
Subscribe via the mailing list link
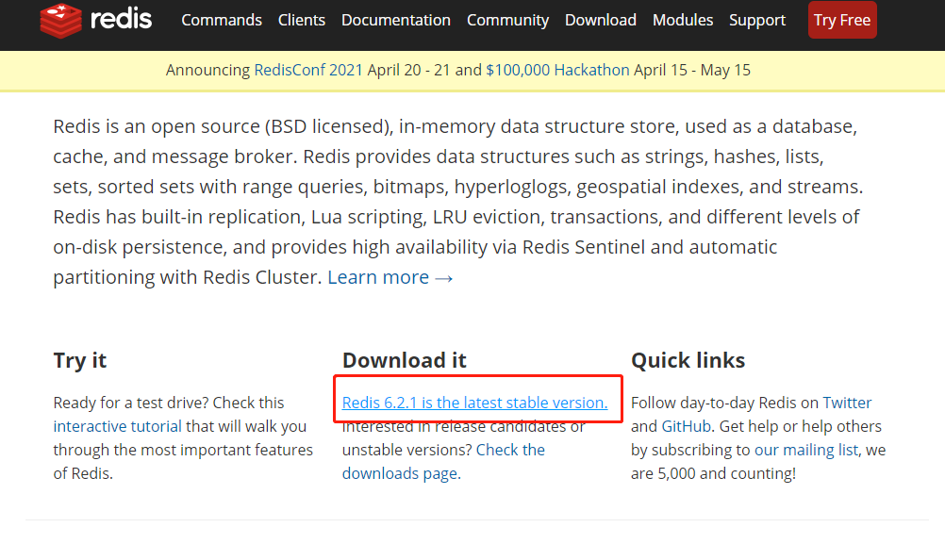[x=821, y=450]
